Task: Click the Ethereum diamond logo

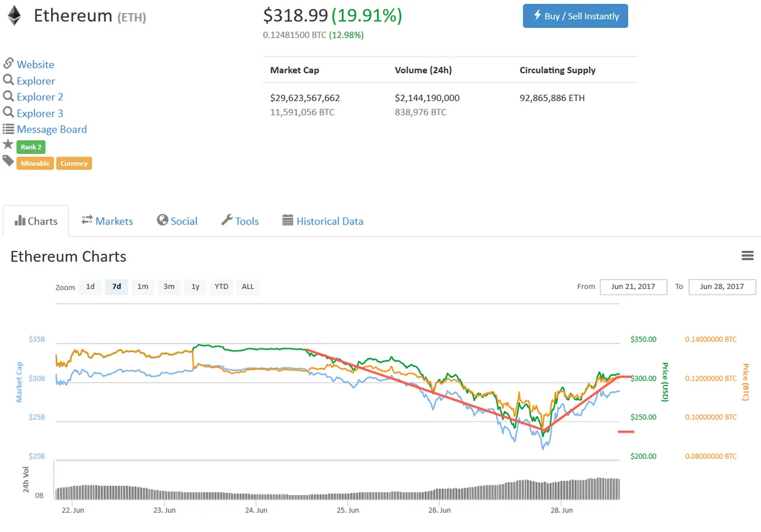Action: 14,16
